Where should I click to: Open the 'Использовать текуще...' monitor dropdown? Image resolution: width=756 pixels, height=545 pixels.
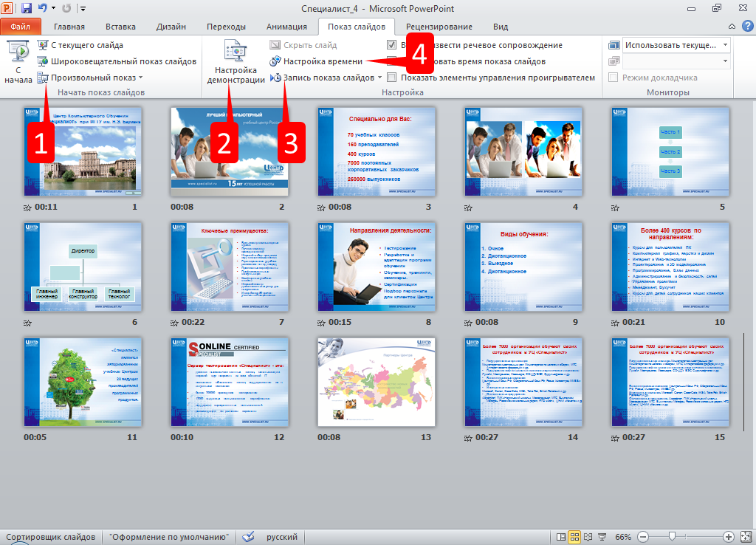(724, 45)
